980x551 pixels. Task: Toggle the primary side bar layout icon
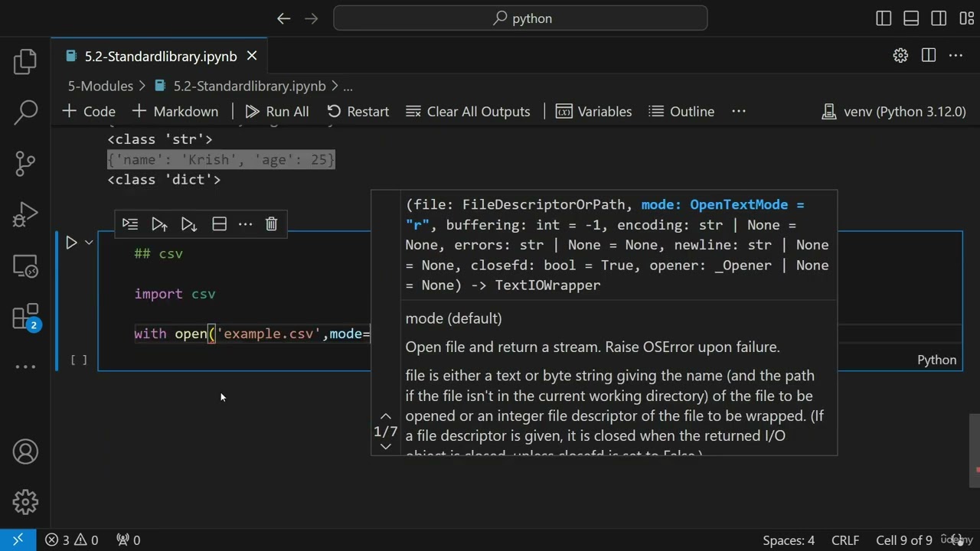pyautogui.click(x=884, y=18)
